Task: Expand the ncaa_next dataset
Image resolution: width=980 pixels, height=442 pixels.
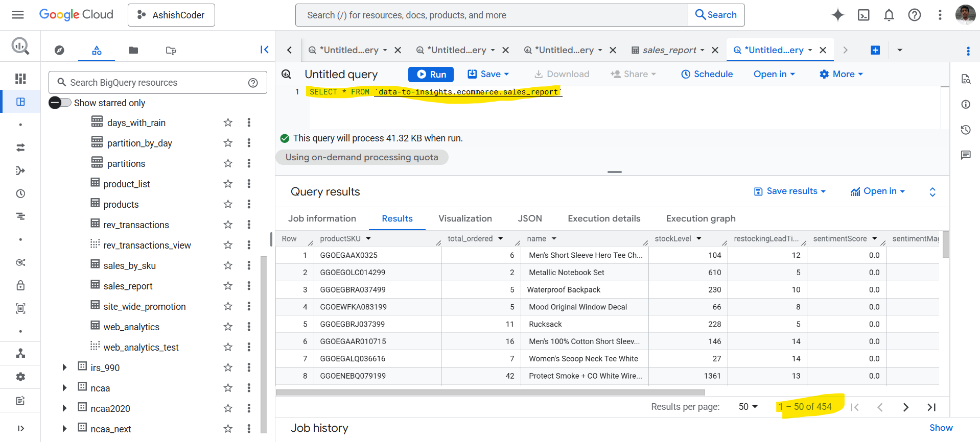Action: click(64, 429)
